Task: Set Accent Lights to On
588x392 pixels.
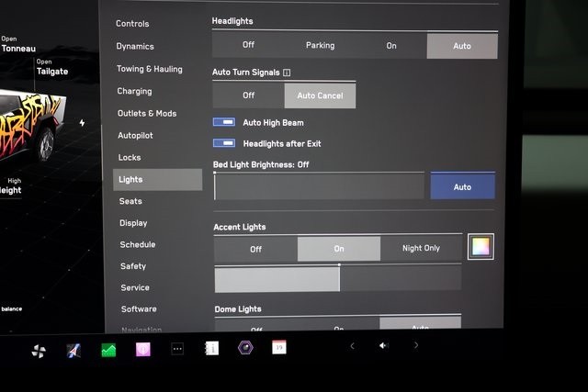Action: (x=339, y=249)
